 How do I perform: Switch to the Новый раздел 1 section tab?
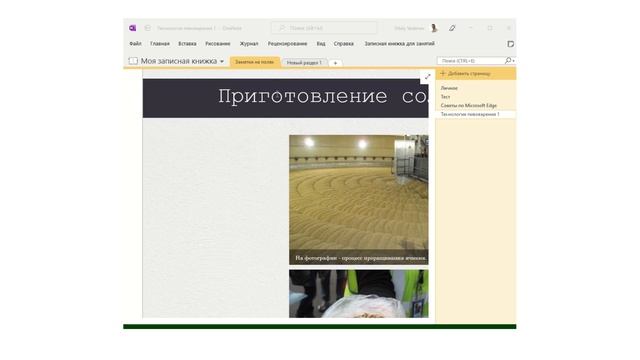click(x=304, y=63)
